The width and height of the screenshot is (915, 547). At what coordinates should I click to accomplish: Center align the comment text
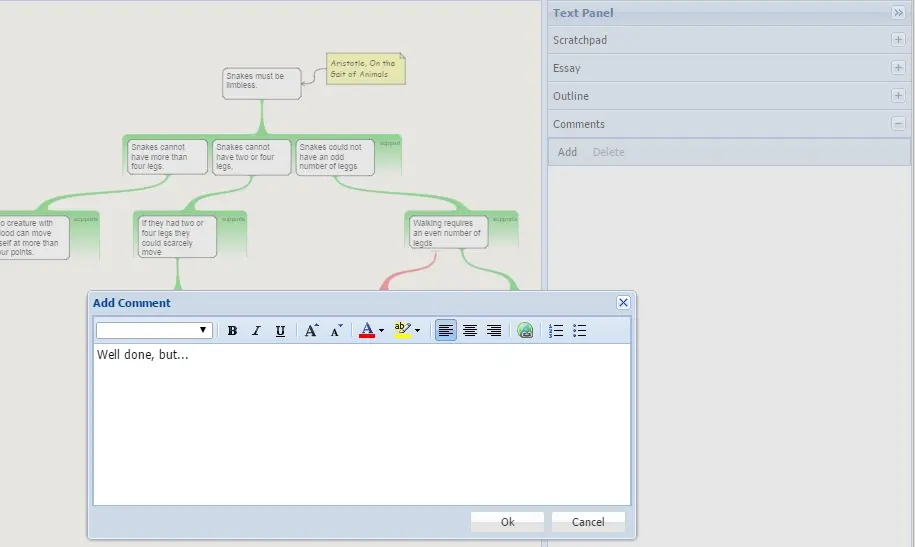tap(470, 331)
